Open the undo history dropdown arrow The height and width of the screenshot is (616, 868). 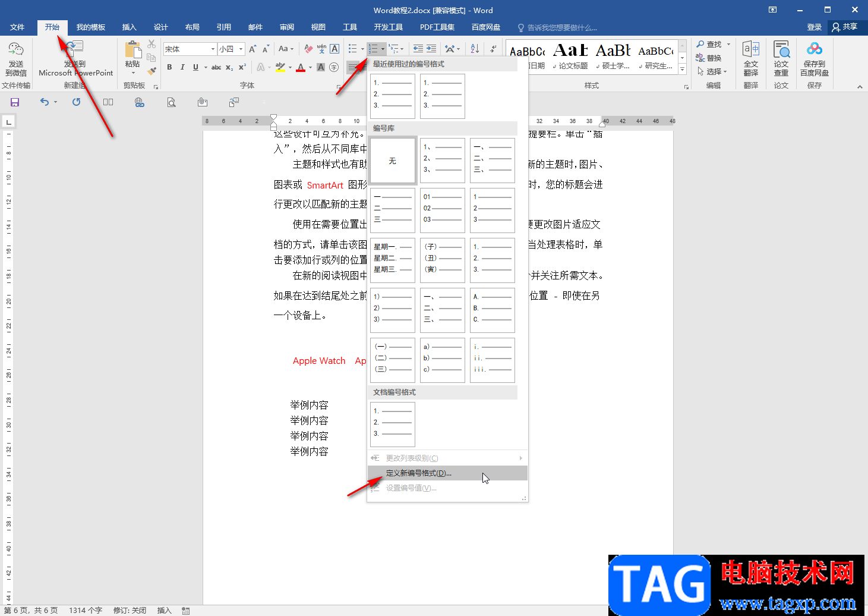55,102
